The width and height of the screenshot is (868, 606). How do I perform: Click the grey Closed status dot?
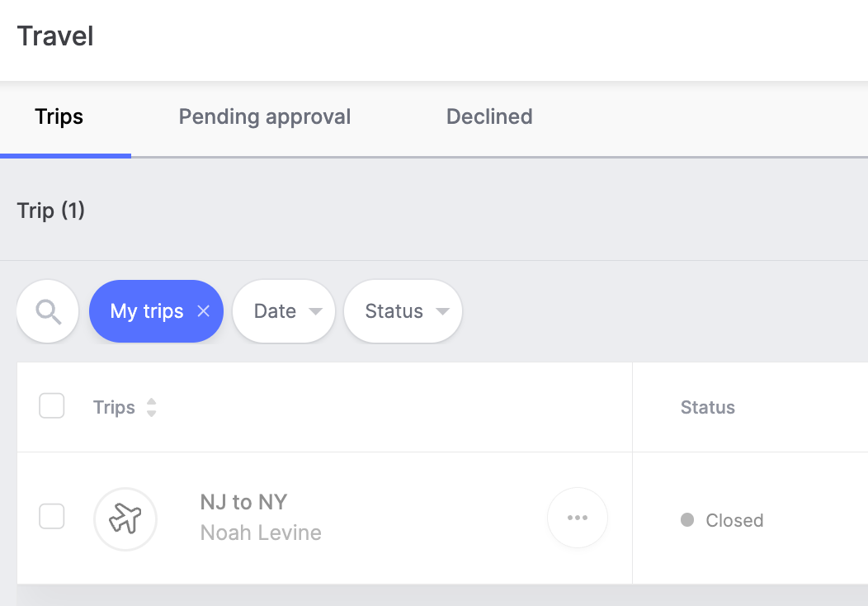click(687, 520)
